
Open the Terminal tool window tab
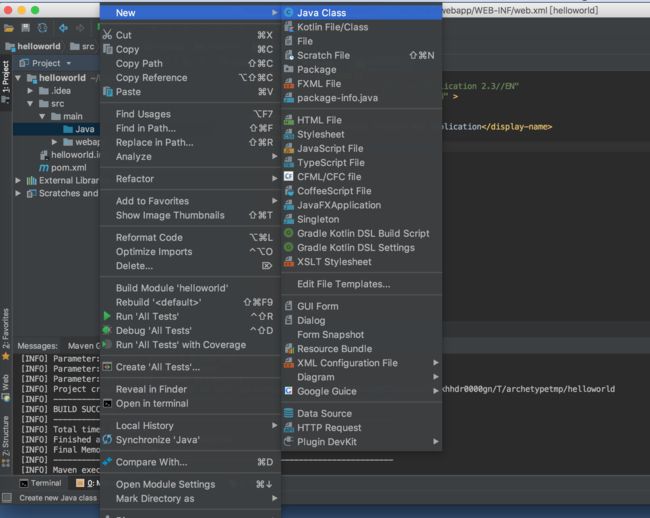40,483
